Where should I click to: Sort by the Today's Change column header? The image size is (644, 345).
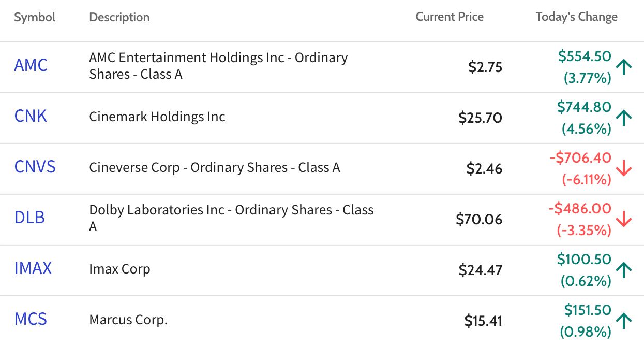click(577, 17)
